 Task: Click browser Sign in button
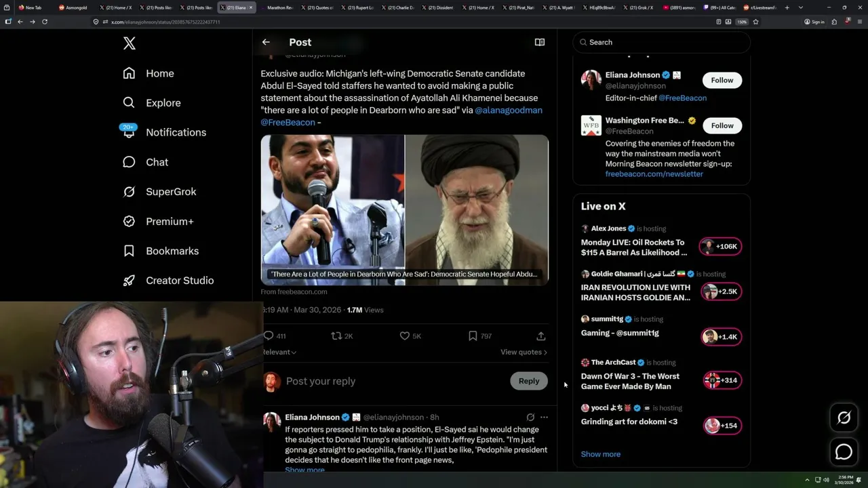814,22
